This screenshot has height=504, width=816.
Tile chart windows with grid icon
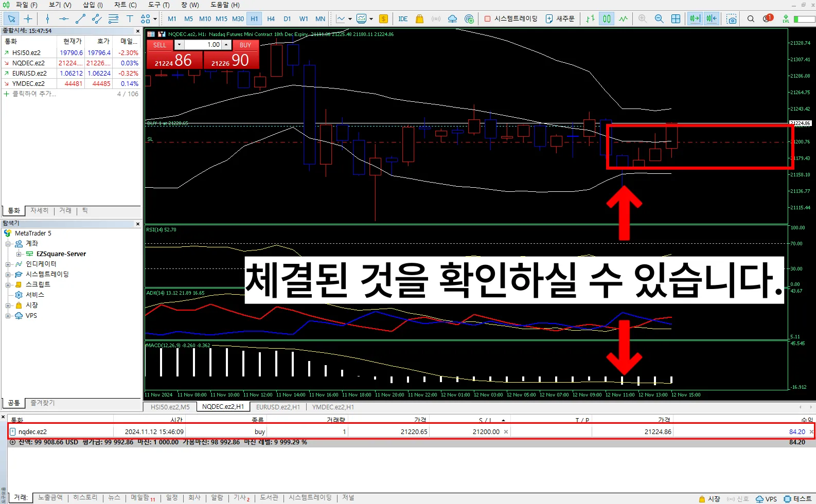676,19
